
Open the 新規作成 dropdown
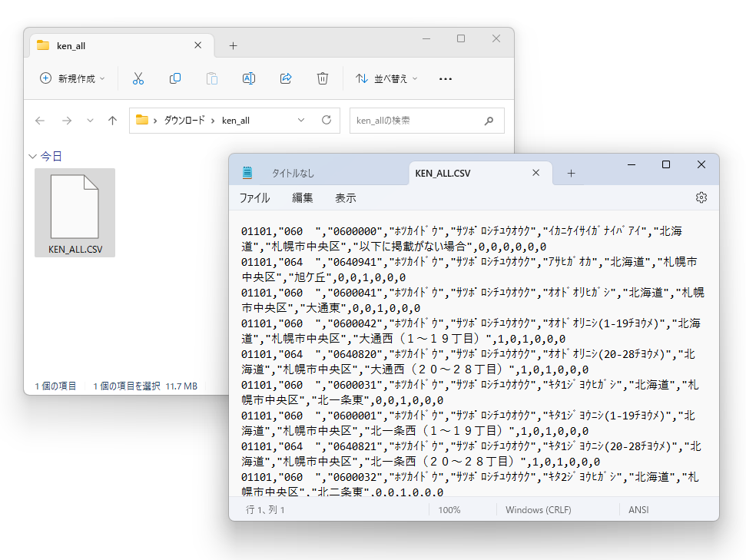click(x=71, y=78)
